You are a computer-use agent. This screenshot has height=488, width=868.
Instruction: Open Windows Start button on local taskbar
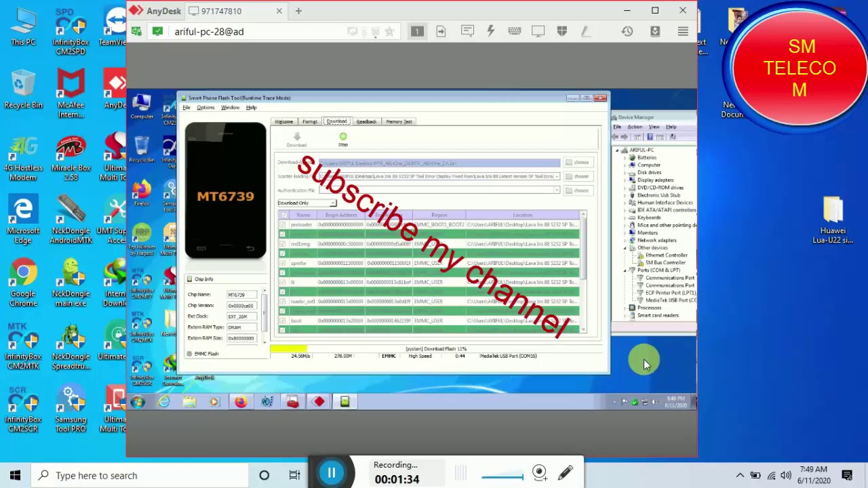tap(16, 475)
